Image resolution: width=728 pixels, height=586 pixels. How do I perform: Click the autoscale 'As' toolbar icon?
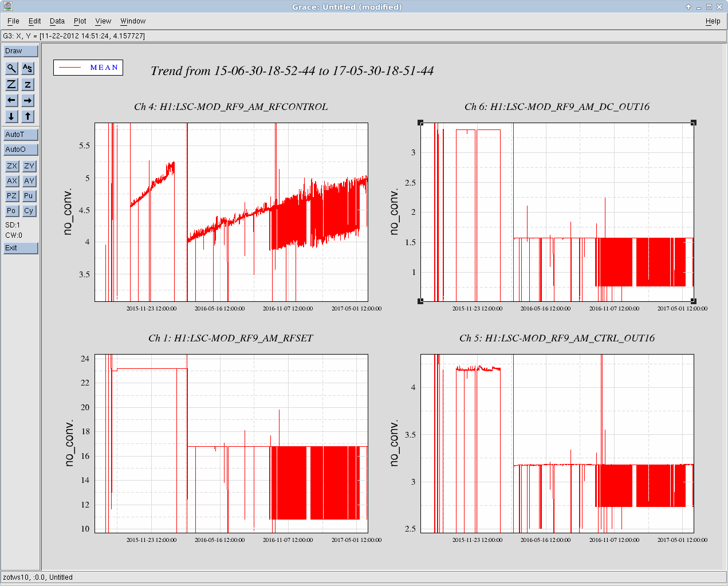point(27,68)
